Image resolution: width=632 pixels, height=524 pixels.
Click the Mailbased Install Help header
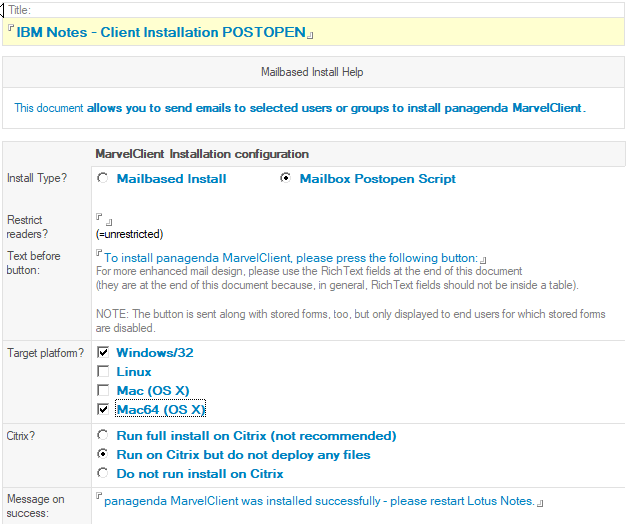(x=312, y=72)
